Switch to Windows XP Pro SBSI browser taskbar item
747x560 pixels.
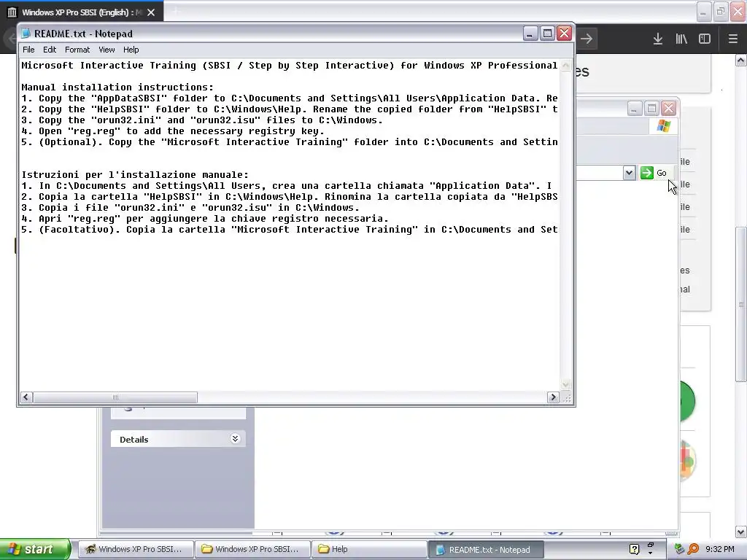pos(135,549)
